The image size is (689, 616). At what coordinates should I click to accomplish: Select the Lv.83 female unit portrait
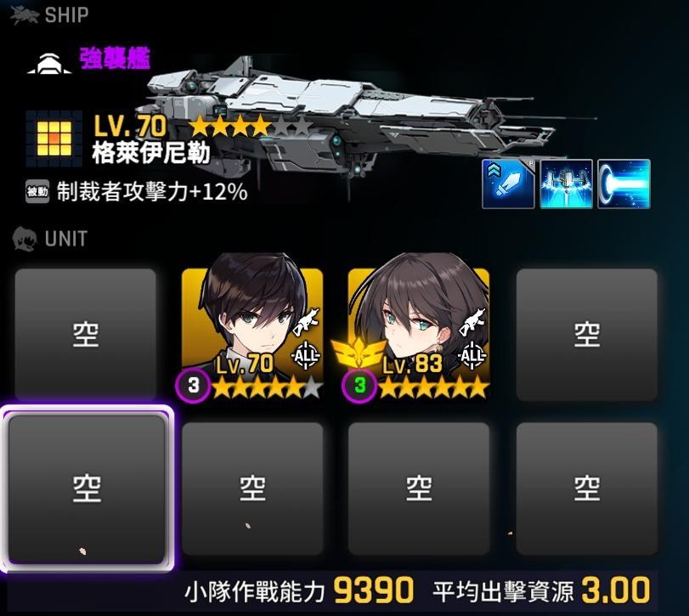418,326
